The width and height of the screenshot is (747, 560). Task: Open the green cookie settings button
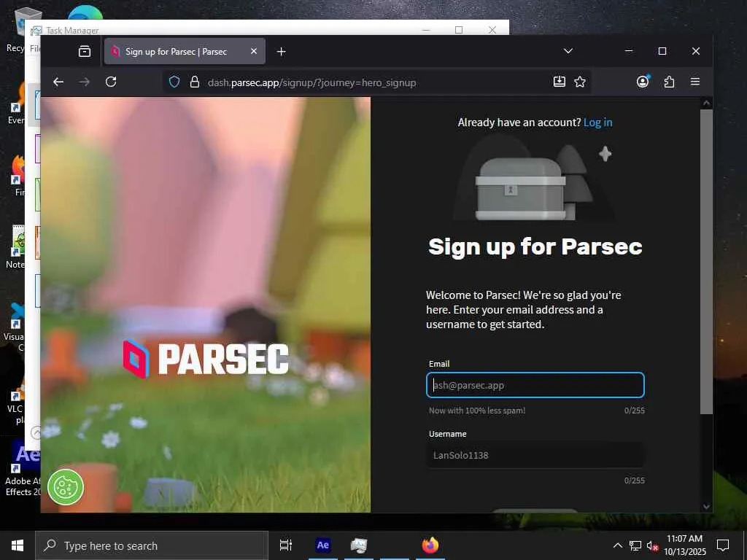coord(66,486)
